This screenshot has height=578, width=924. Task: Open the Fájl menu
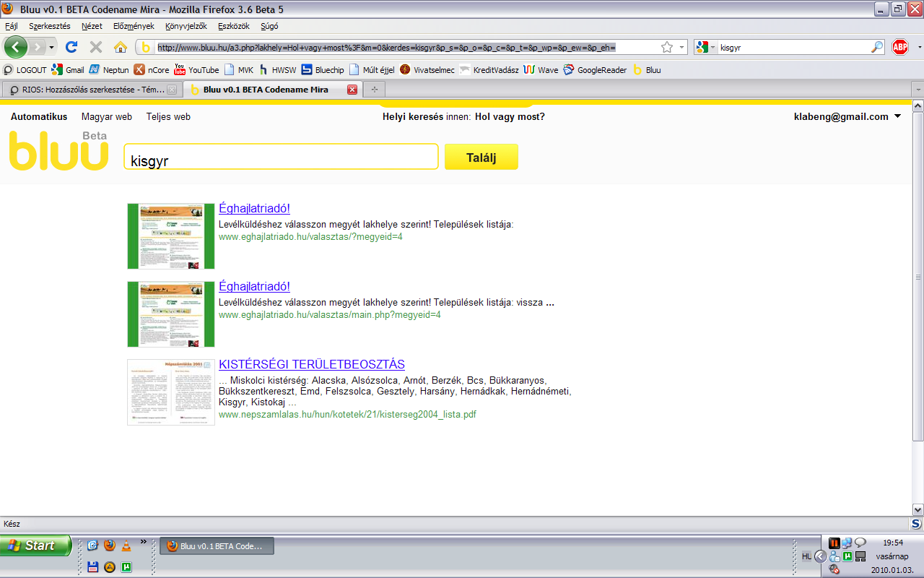pos(12,26)
